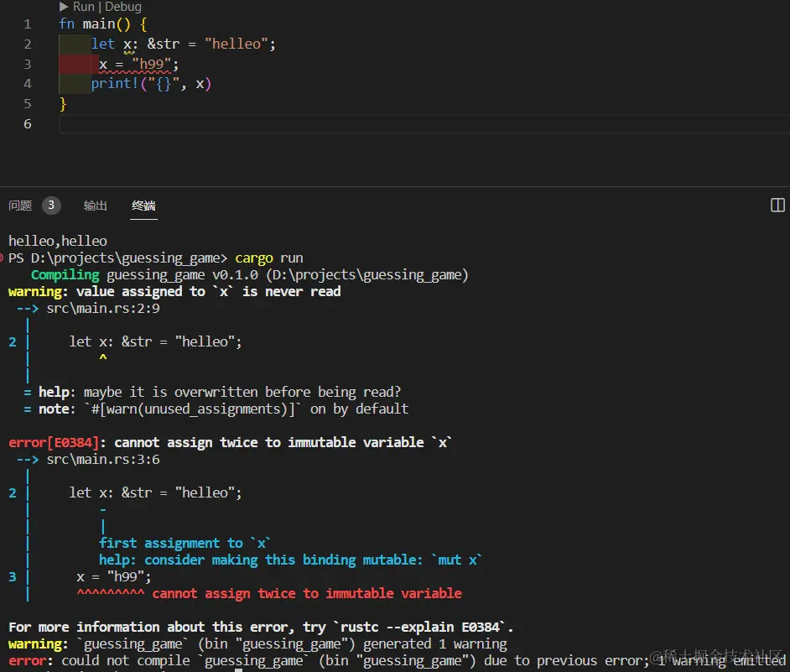
Task: Place cursor on empty editor line 6
Action: pos(424,124)
